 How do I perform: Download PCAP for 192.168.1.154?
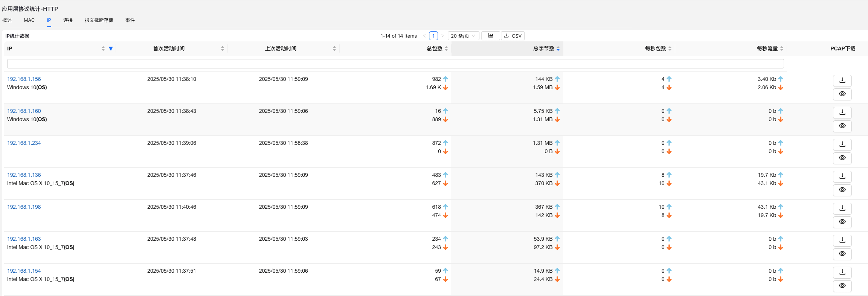pos(842,272)
